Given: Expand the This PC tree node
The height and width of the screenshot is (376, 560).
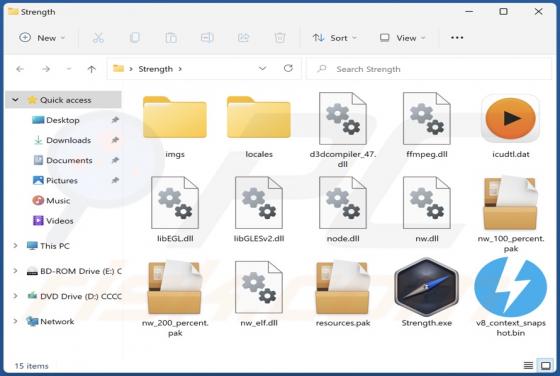Looking at the screenshot, I should 15,246.
